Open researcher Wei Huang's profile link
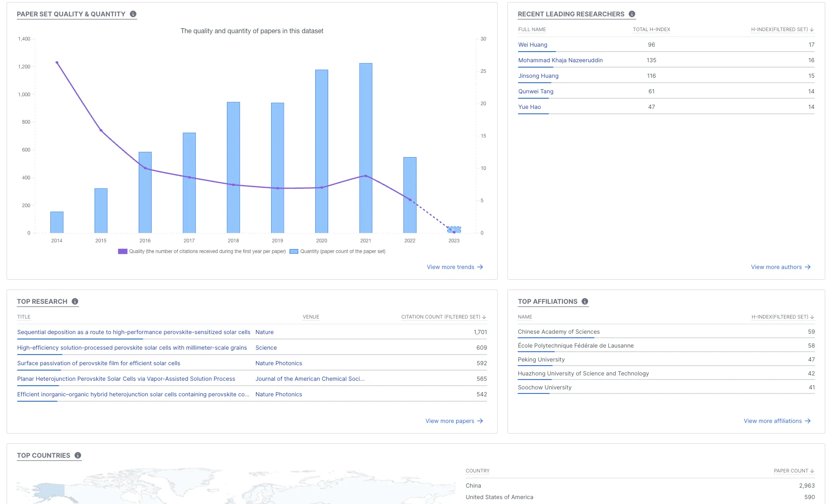Screen dimensions: 831x504 532,45
